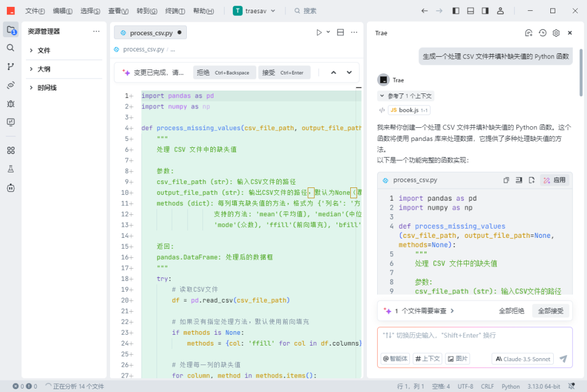
Task: Show errors and warnings count in status bar
Action: (25, 386)
